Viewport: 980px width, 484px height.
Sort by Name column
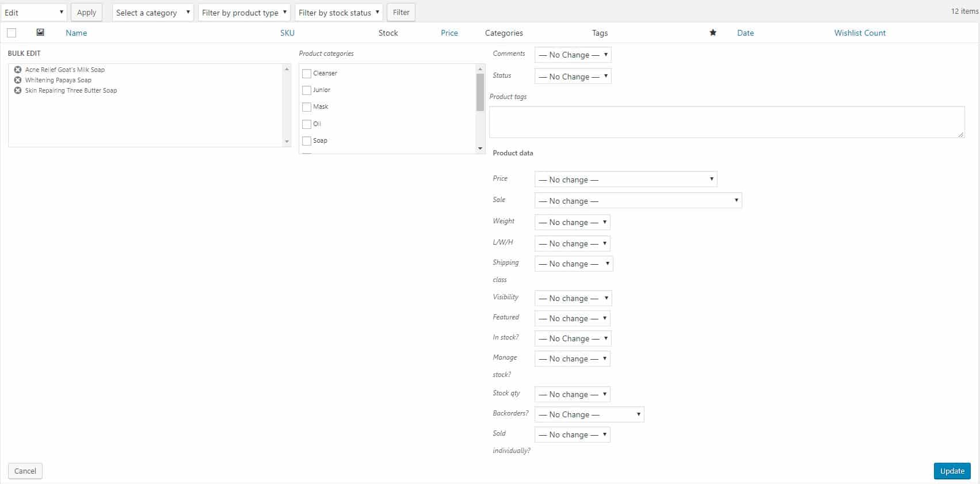point(76,33)
